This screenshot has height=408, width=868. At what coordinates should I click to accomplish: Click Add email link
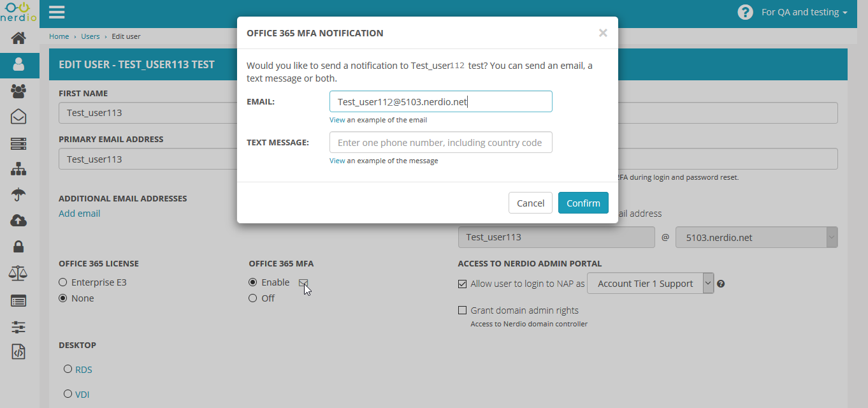[x=80, y=214]
